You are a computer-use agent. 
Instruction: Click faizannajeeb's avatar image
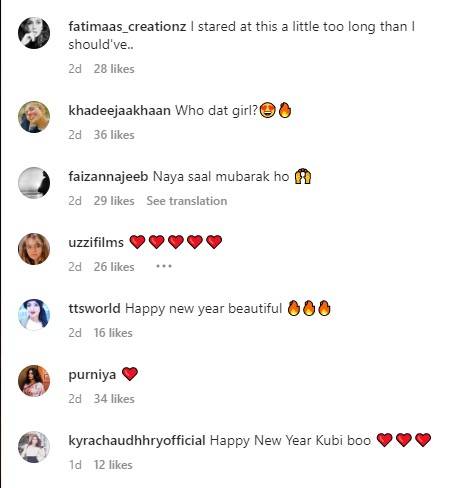click(x=34, y=183)
